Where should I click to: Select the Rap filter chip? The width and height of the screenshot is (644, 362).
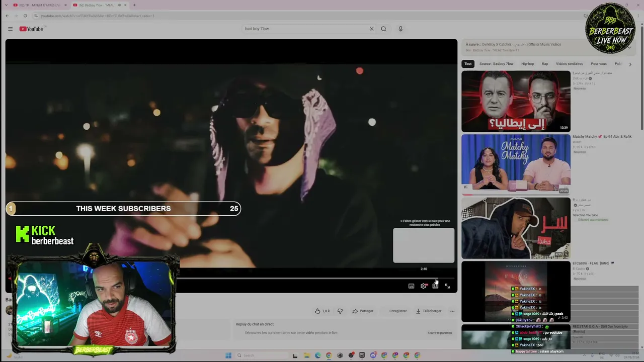(545, 64)
